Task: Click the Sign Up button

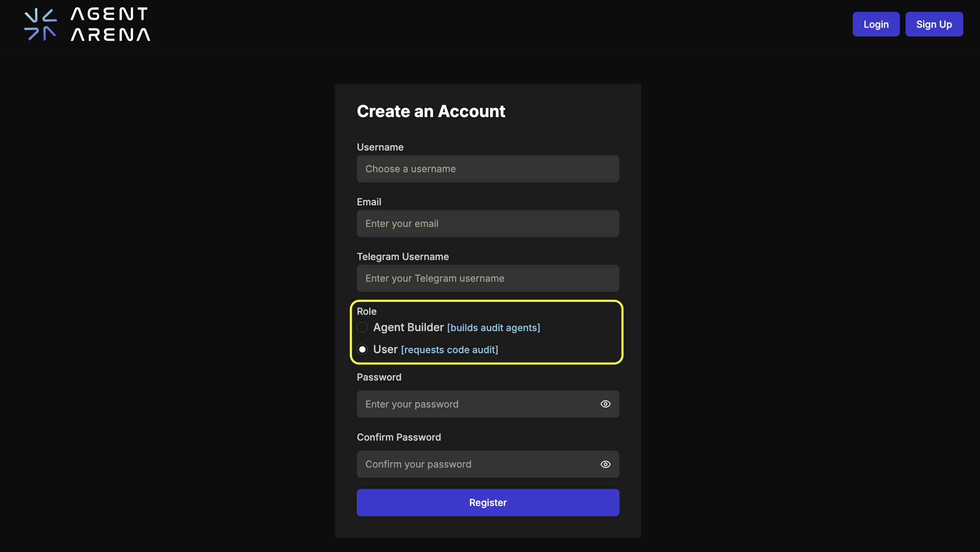Action: [934, 24]
